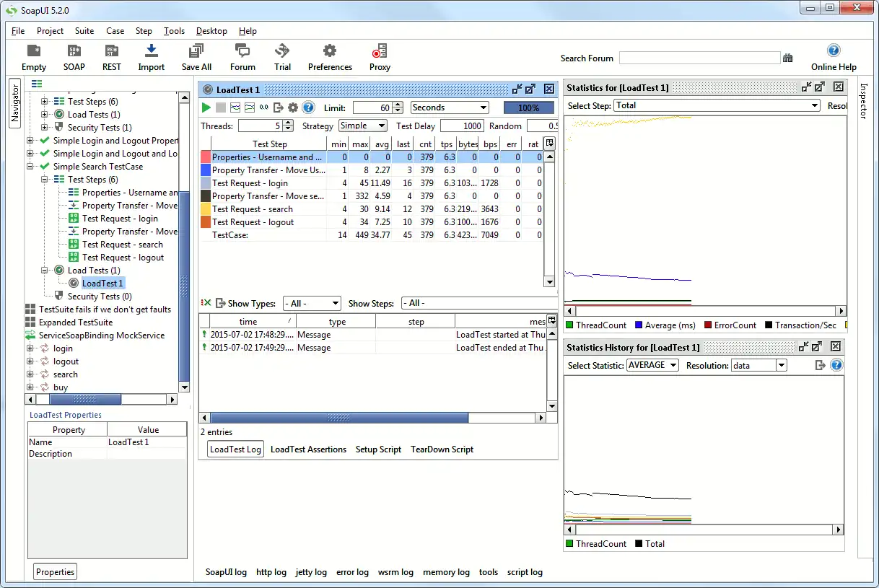Open Select Statistic AVERAGE dropdown
This screenshot has width=879, height=588.
[x=652, y=365]
